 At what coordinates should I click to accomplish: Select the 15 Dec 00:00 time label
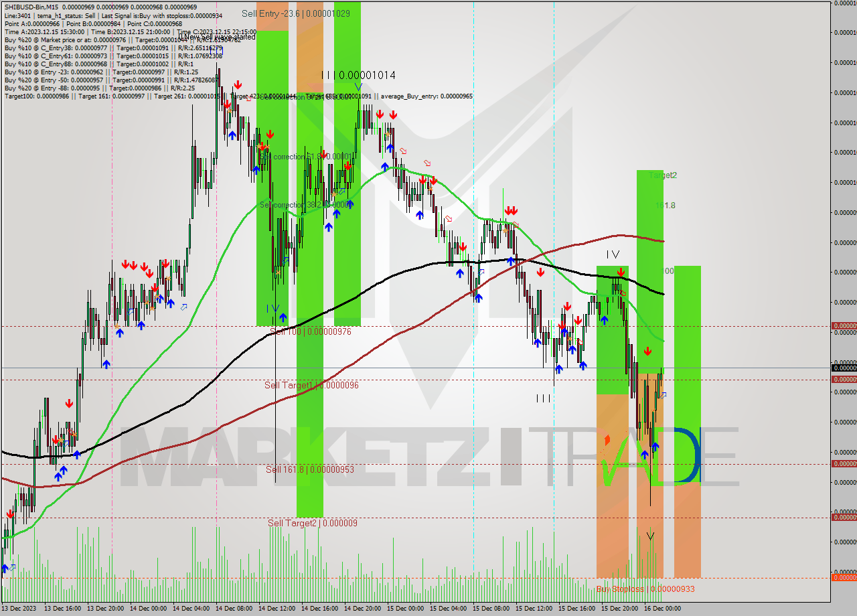pyautogui.click(x=405, y=609)
